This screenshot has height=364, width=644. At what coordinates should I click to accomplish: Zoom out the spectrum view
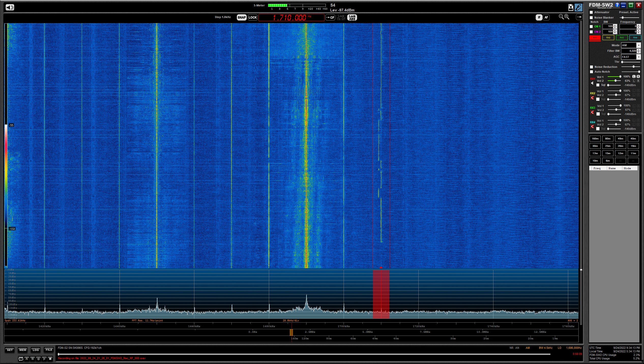[561, 17]
